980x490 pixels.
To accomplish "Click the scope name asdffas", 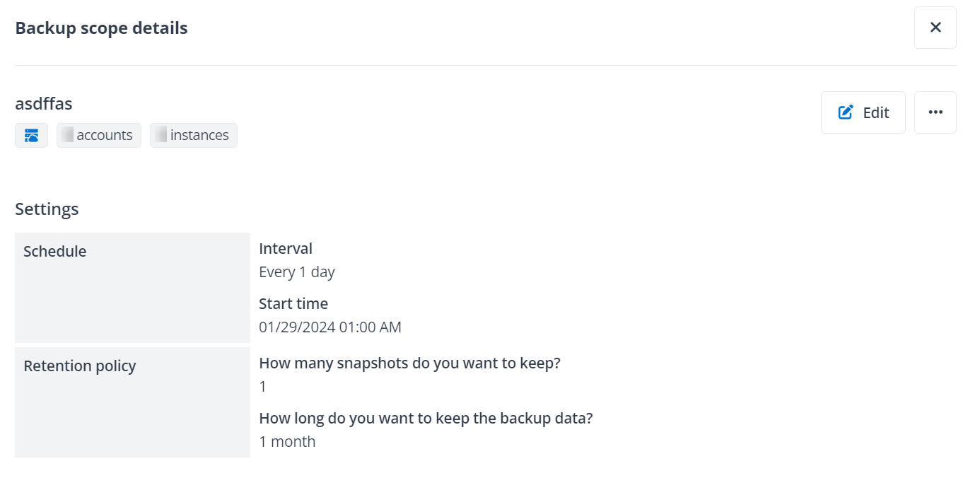I will 44,103.
